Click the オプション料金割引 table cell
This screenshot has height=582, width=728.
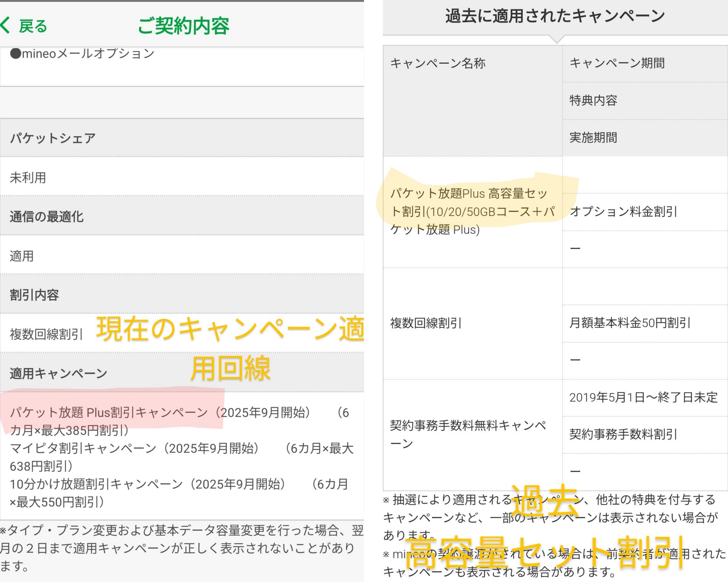623,212
